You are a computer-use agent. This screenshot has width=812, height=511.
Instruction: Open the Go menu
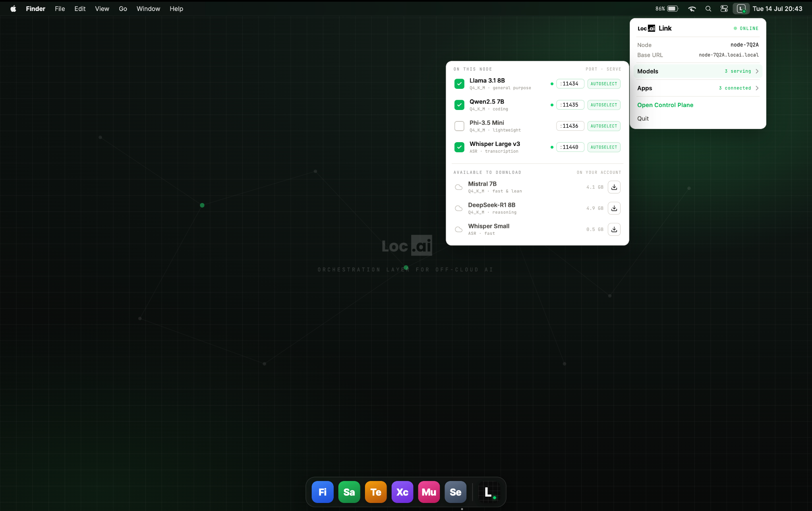pyautogui.click(x=123, y=8)
